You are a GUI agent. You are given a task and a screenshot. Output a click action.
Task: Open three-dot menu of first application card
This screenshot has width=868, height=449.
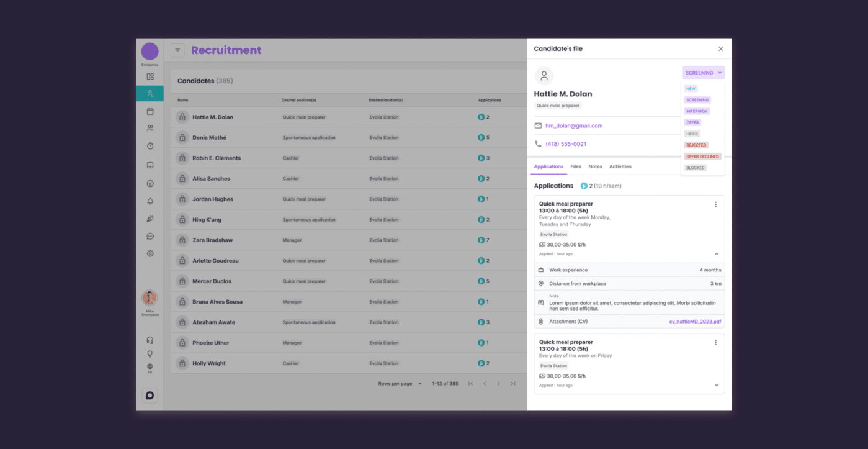715,204
